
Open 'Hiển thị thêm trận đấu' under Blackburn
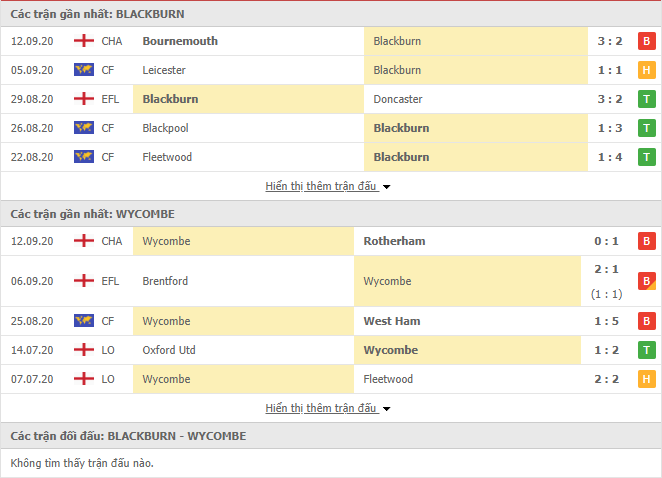320,186
